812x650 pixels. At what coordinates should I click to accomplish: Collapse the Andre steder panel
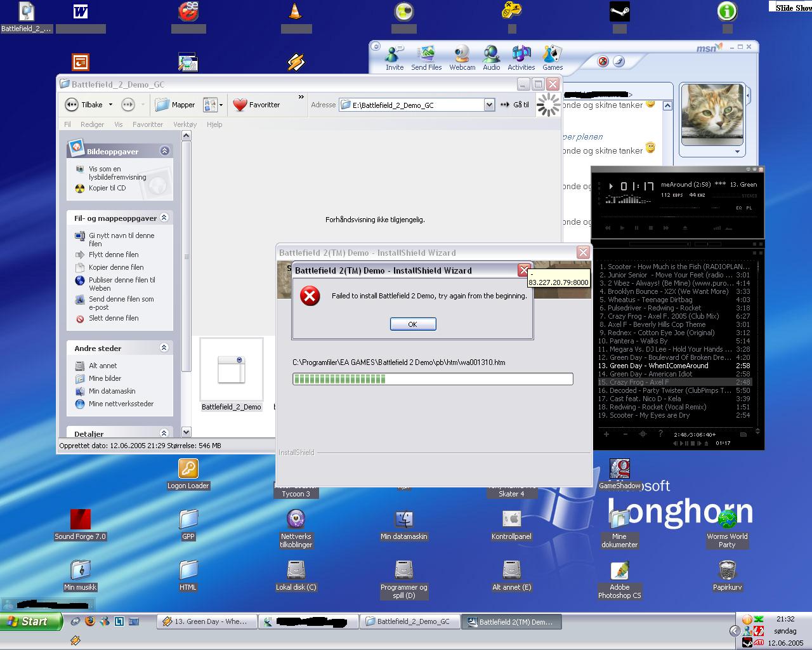coord(164,348)
